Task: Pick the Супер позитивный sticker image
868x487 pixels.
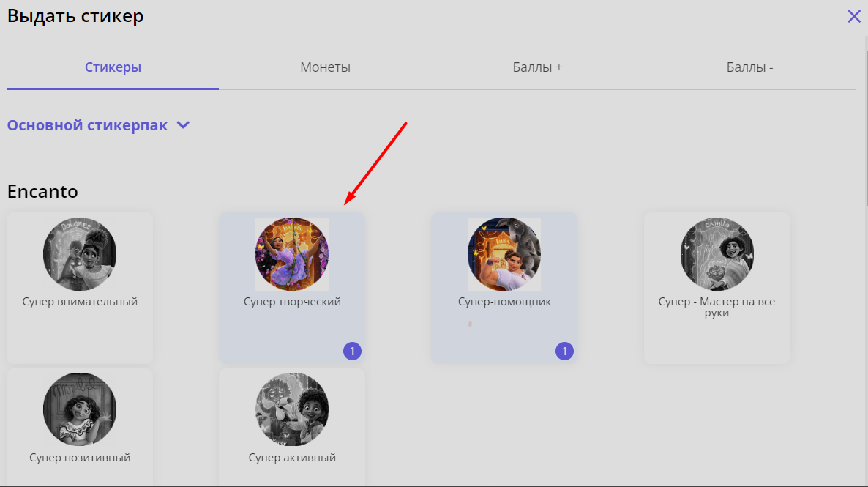Action: [80, 409]
